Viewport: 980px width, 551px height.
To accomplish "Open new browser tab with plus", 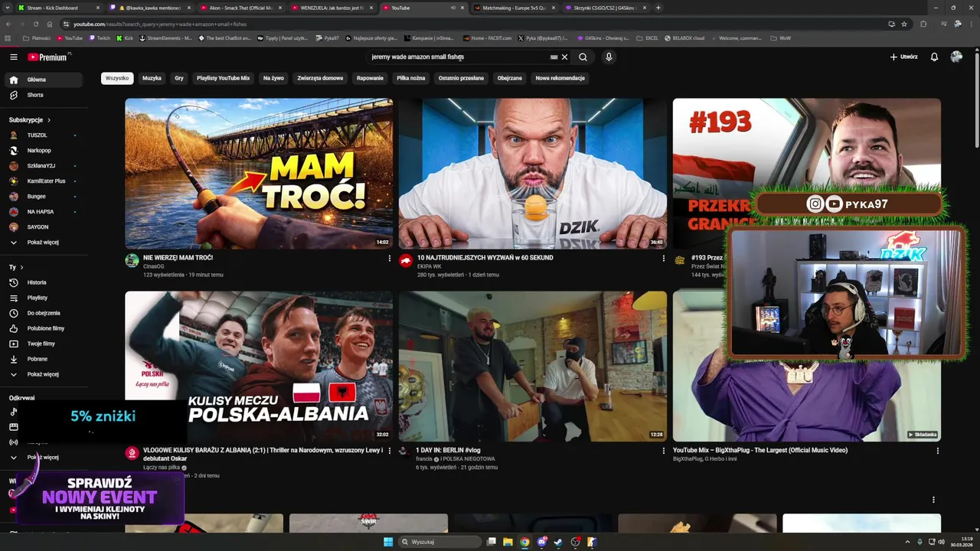I will pyautogui.click(x=658, y=8).
